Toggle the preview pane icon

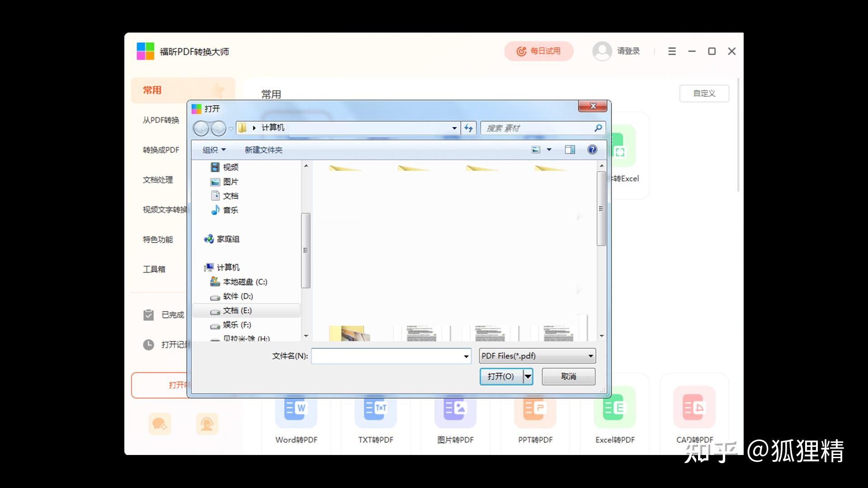(570, 150)
